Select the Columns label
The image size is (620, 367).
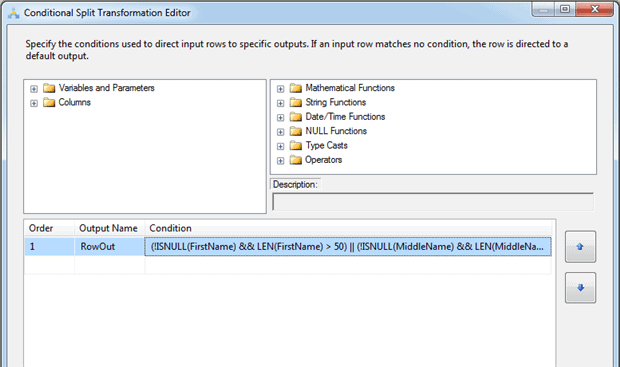tap(74, 102)
